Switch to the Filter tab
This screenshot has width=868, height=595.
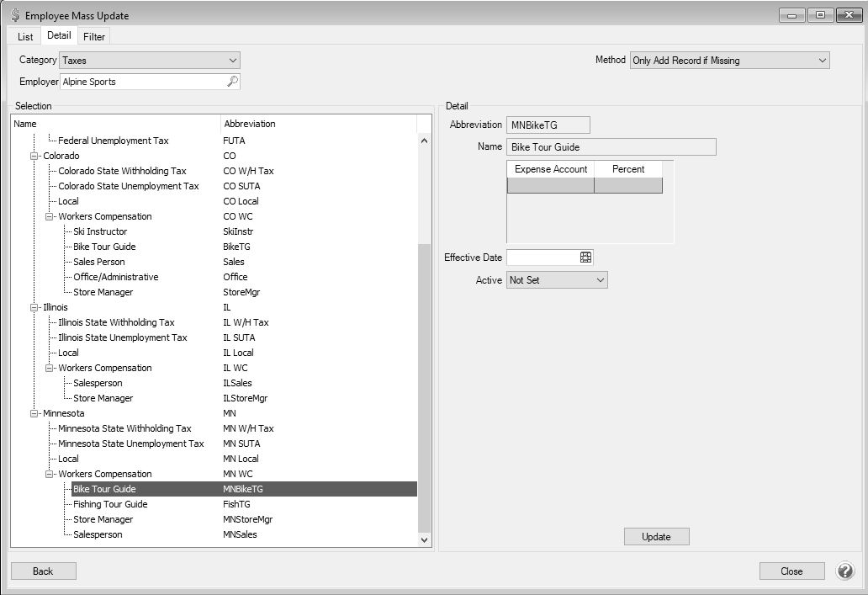point(94,36)
